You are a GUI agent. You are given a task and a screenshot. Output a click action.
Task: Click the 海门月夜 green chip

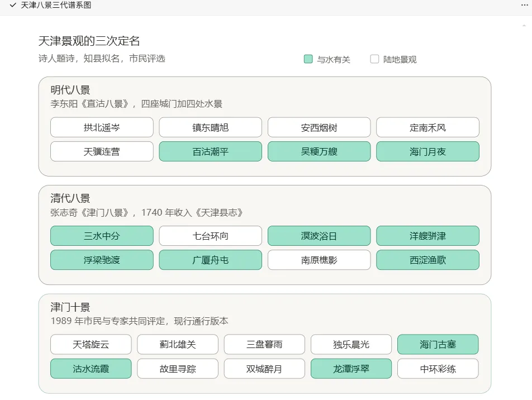click(427, 151)
